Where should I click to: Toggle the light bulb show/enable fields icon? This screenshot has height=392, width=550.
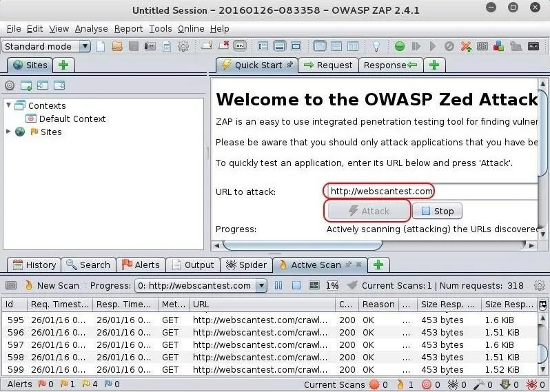[376, 46]
